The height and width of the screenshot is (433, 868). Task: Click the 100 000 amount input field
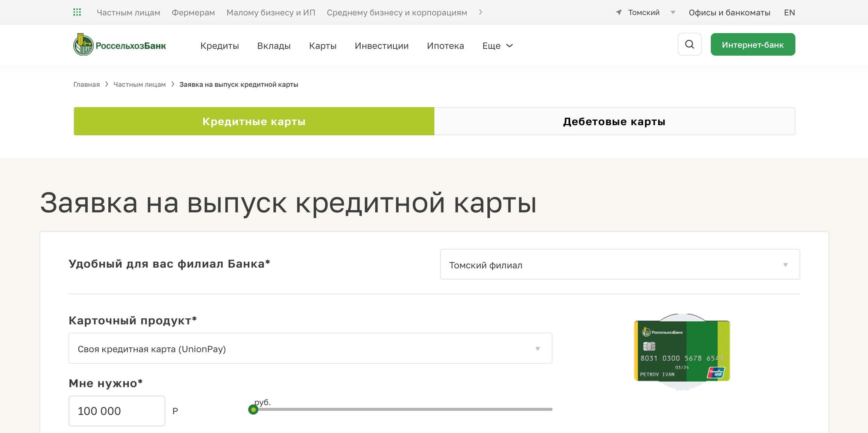[x=117, y=411]
